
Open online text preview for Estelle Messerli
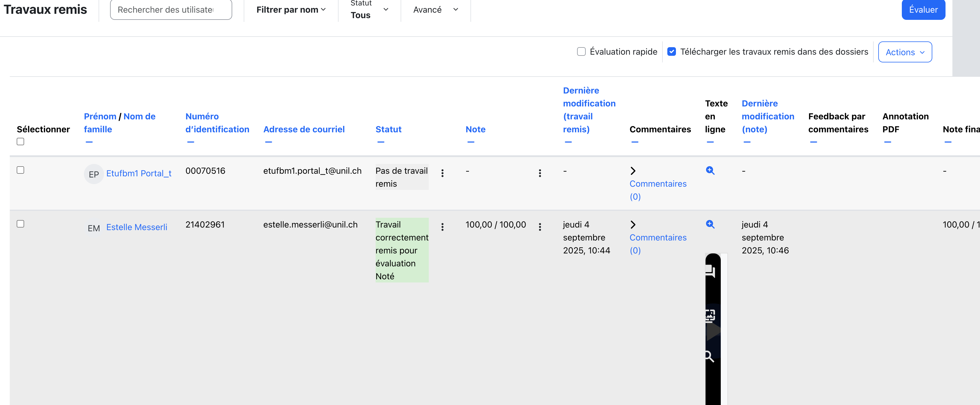coord(710,224)
